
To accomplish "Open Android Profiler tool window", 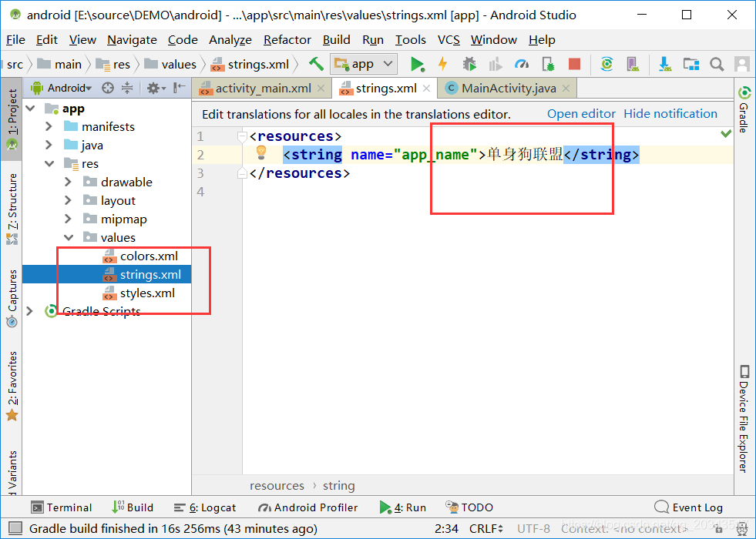I will click(307, 507).
